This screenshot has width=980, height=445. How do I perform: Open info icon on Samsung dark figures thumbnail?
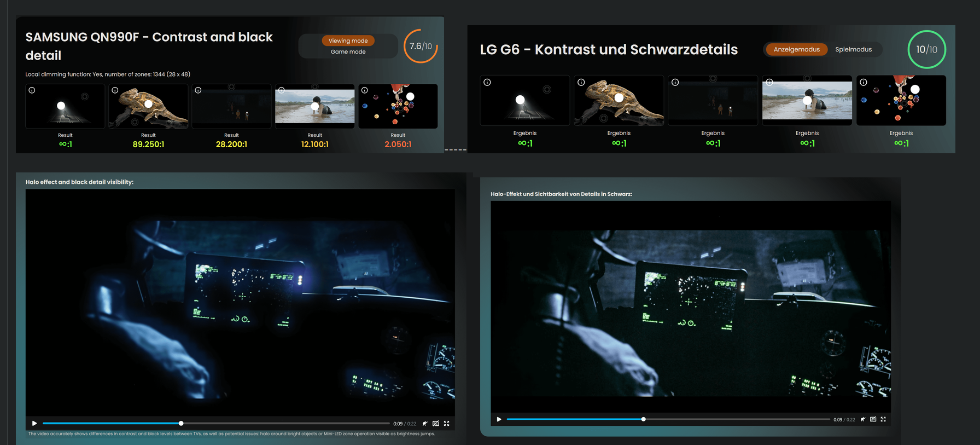[198, 90]
